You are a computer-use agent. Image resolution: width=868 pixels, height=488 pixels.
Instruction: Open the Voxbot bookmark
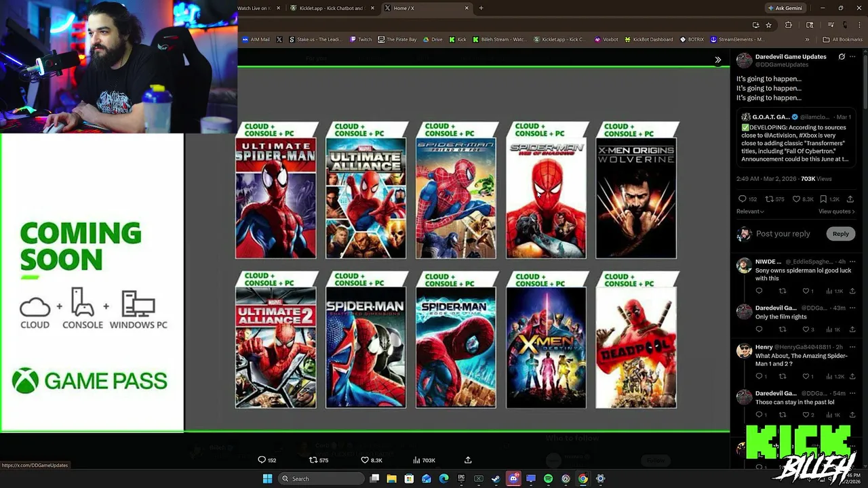606,39
